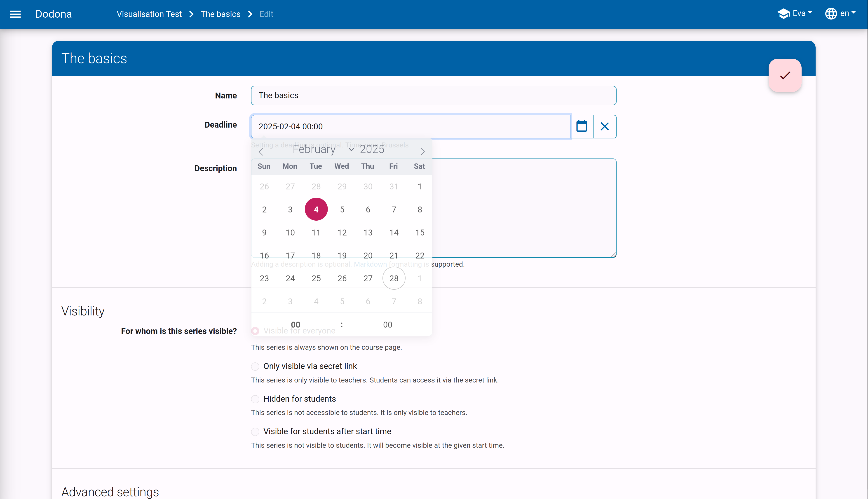Image resolution: width=868 pixels, height=499 pixels.
Task: Click the Sat weekday header
Action: (x=419, y=166)
